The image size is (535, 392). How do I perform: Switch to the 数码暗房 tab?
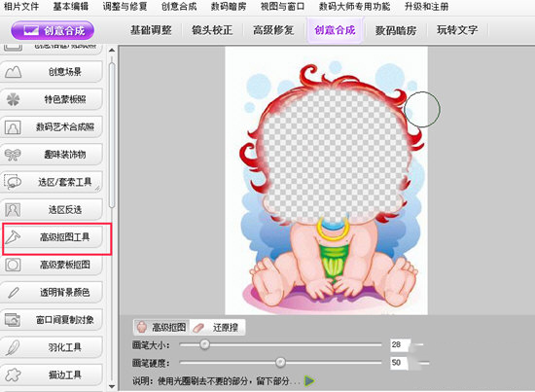396,30
